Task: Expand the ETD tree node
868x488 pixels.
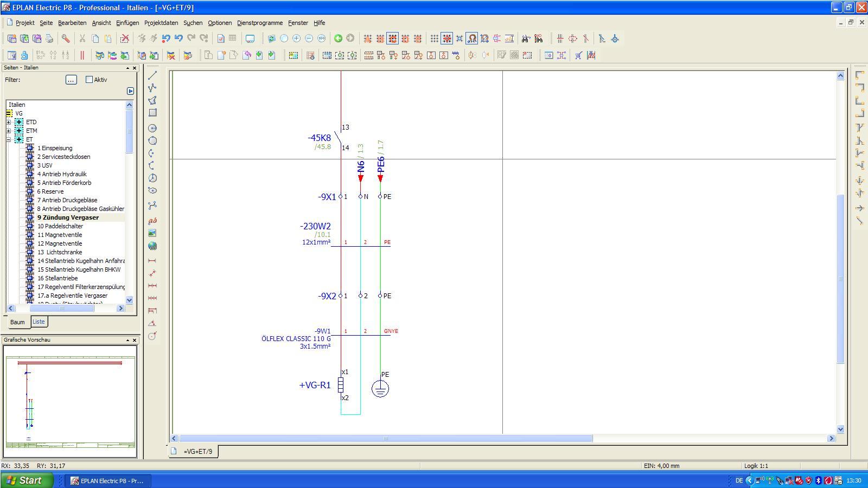Action: coord(9,122)
